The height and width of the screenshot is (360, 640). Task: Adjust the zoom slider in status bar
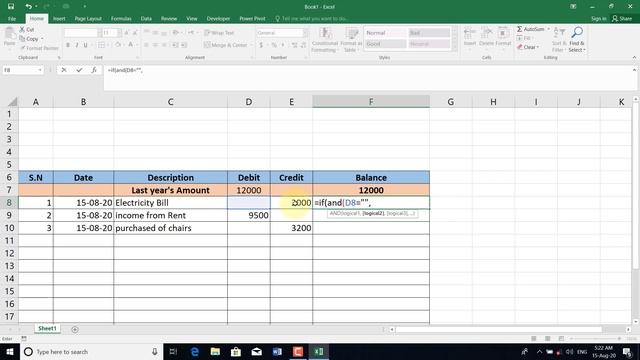pos(595,338)
